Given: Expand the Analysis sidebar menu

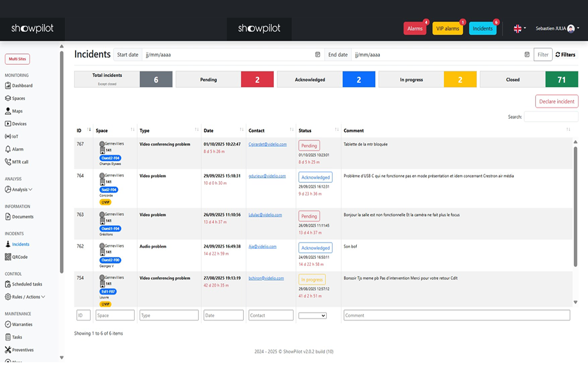Looking at the screenshot, I should pyautogui.click(x=19, y=189).
